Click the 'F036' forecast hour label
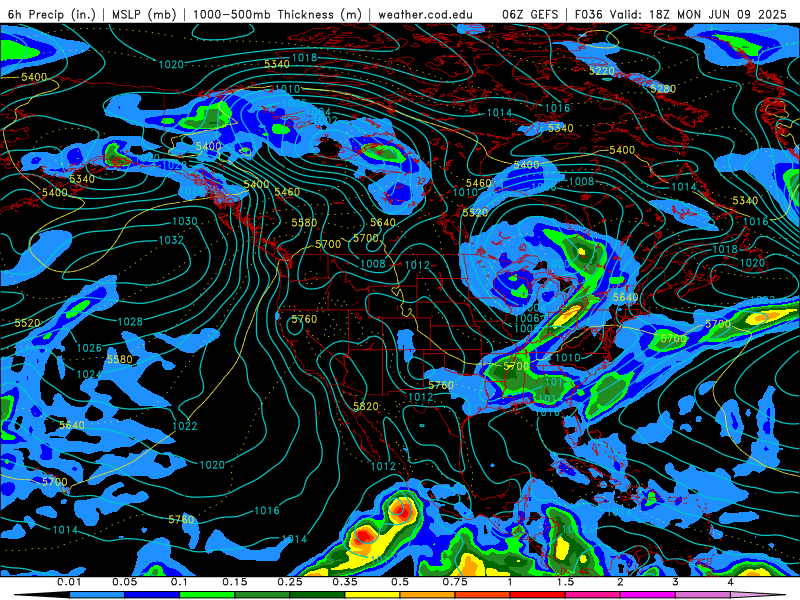The height and width of the screenshot is (600, 800). pyautogui.click(x=589, y=14)
